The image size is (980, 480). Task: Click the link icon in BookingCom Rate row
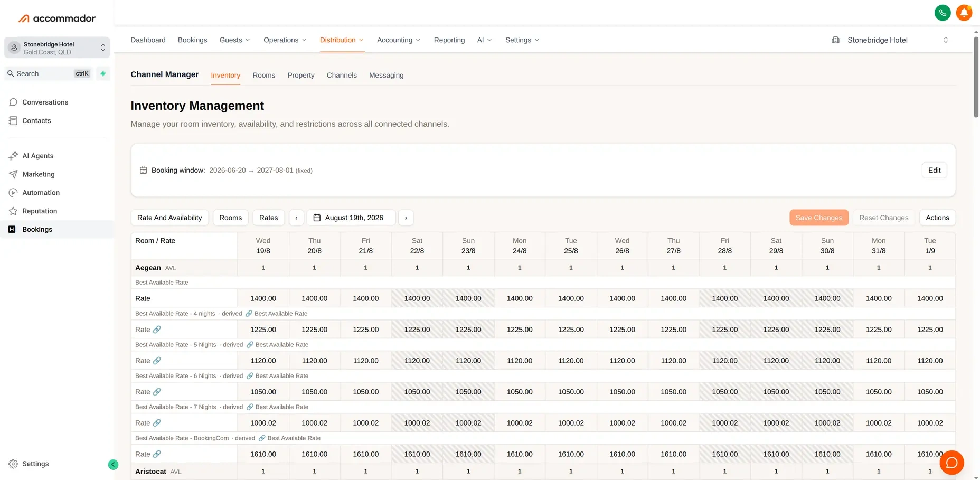point(157,454)
